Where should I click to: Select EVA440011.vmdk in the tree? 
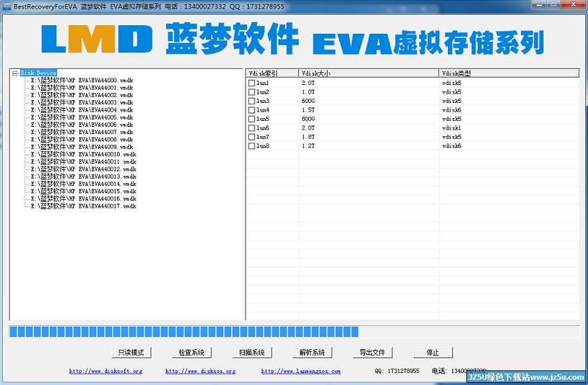coord(83,162)
